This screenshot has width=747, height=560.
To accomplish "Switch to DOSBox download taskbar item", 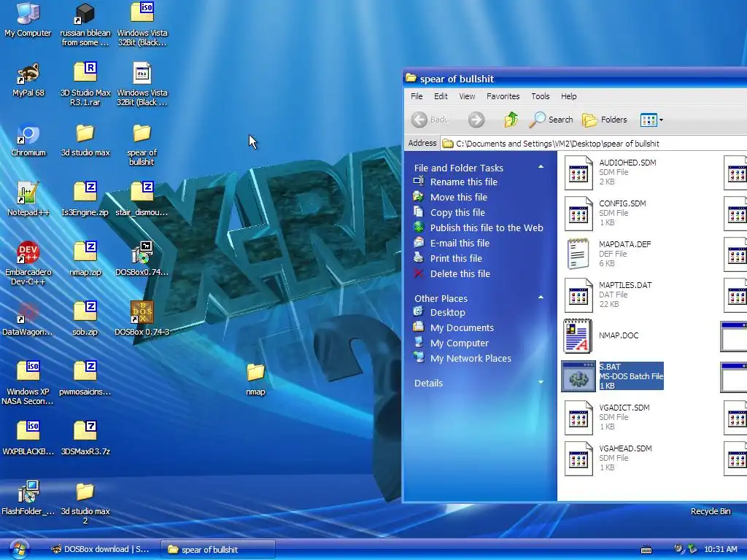I will tap(100, 549).
